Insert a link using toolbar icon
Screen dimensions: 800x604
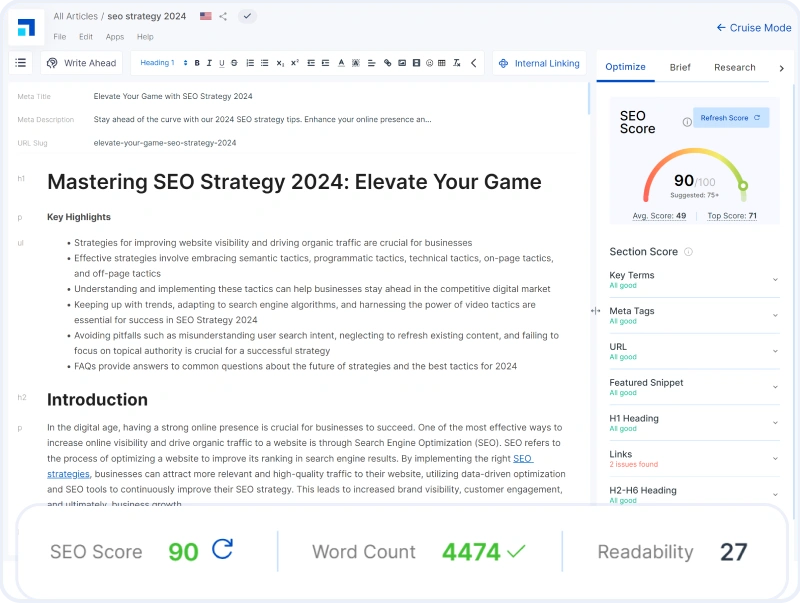click(388, 63)
